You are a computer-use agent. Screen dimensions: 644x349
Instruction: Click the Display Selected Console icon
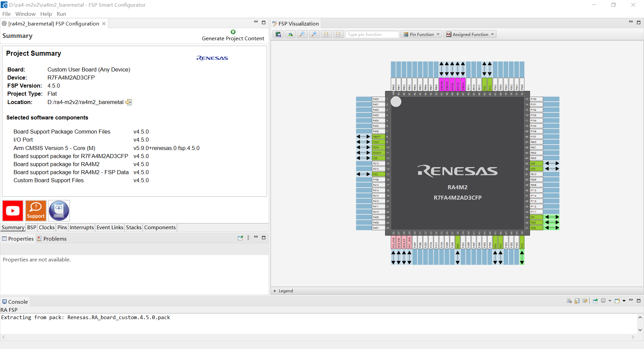click(x=603, y=301)
